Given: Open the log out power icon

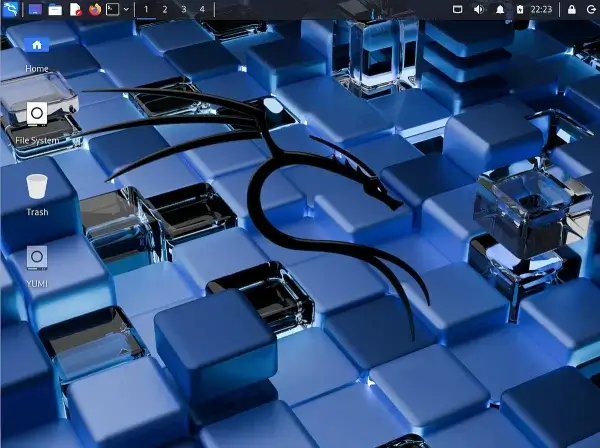Looking at the screenshot, I should 591,9.
